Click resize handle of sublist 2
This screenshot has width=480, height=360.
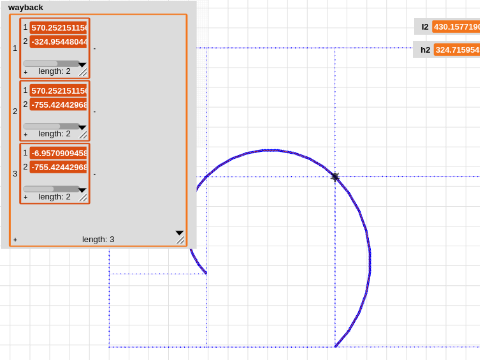pos(83,135)
